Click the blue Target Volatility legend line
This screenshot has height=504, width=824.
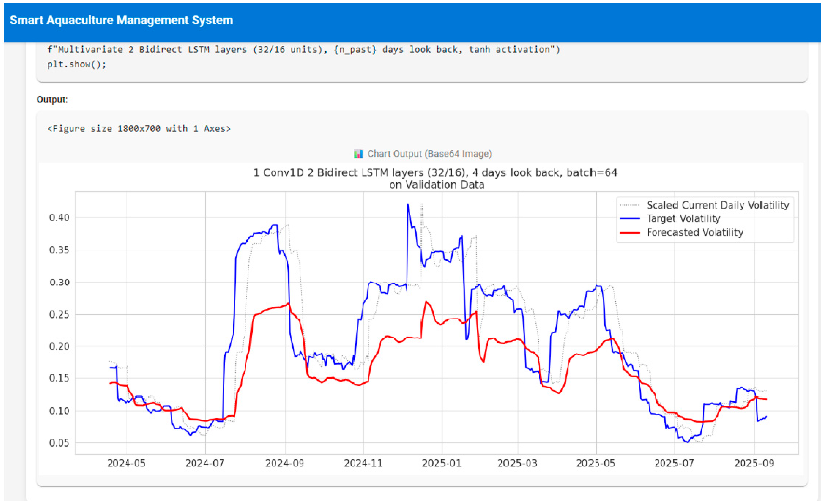tap(630, 219)
